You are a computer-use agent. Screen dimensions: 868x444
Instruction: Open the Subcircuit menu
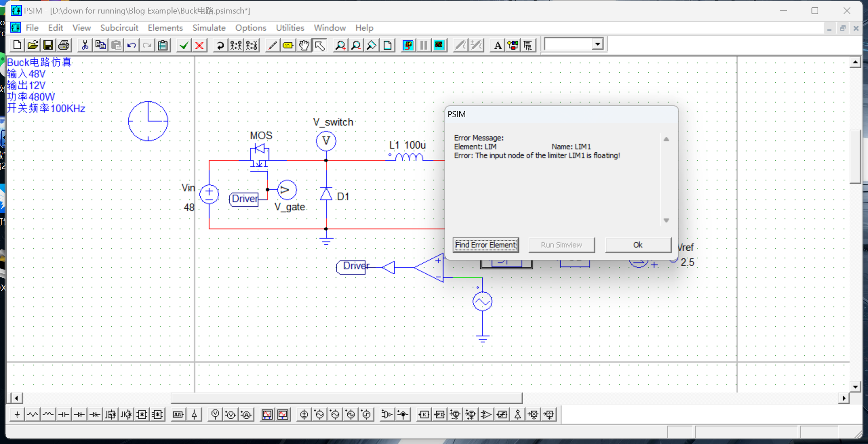(x=119, y=28)
